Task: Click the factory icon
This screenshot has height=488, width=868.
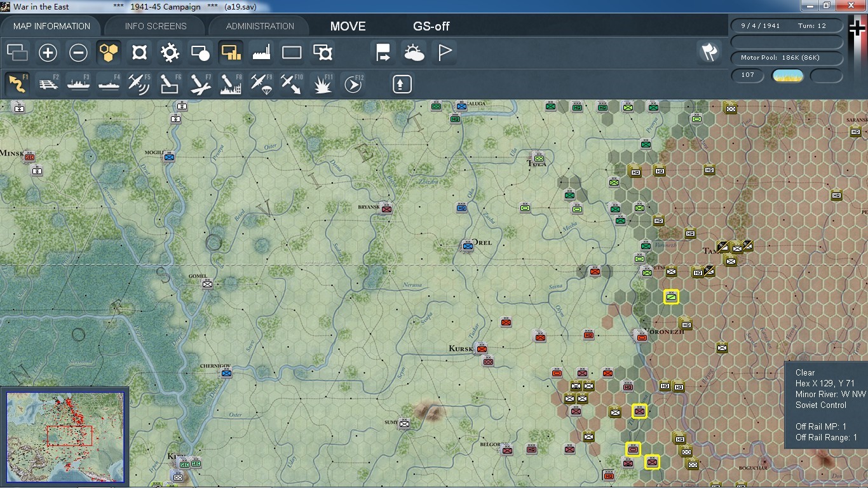Action: pos(261,53)
